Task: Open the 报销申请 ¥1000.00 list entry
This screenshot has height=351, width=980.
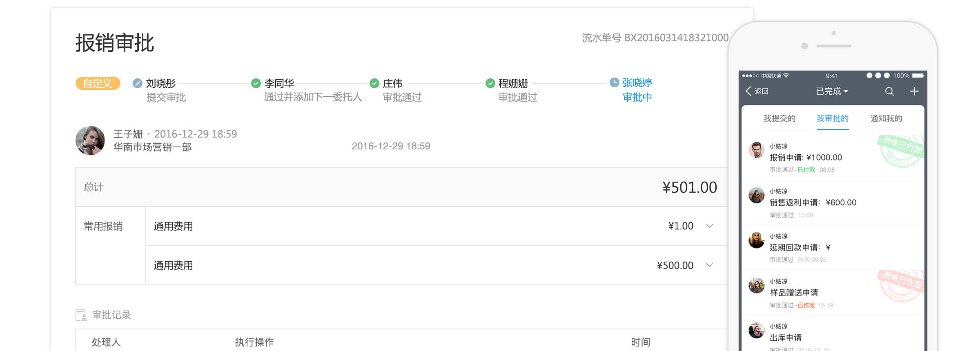Action: (x=805, y=158)
